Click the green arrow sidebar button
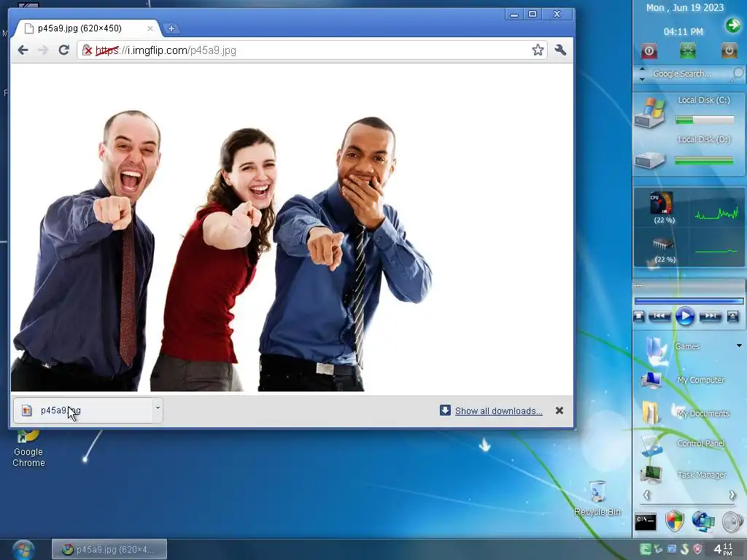The image size is (747, 560). click(732, 25)
